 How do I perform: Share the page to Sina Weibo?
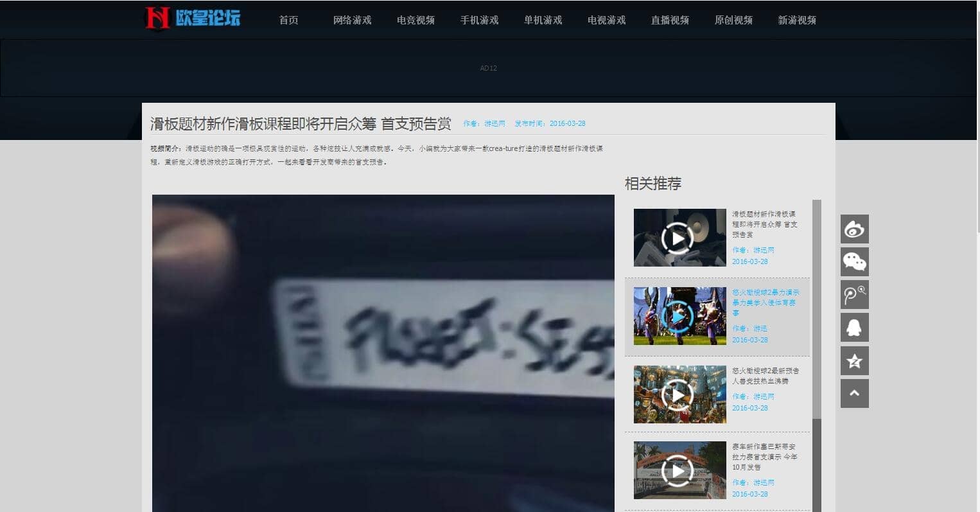(x=855, y=229)
